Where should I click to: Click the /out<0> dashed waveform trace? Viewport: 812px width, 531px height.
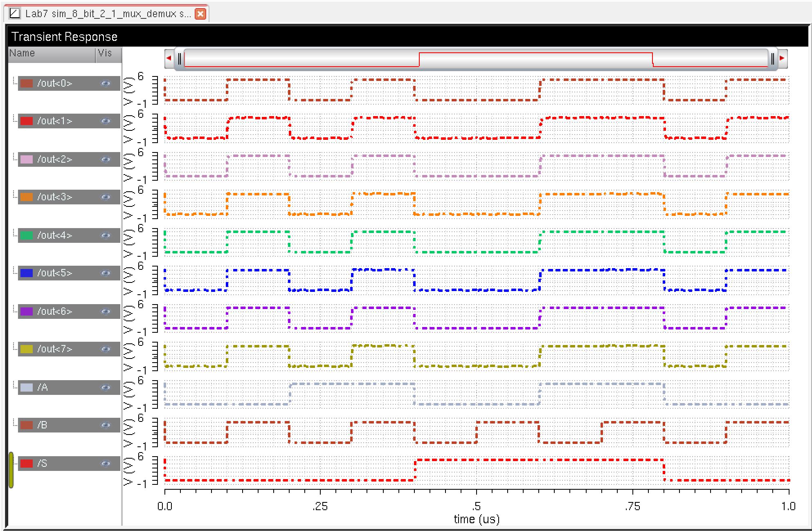click(477, 90)
